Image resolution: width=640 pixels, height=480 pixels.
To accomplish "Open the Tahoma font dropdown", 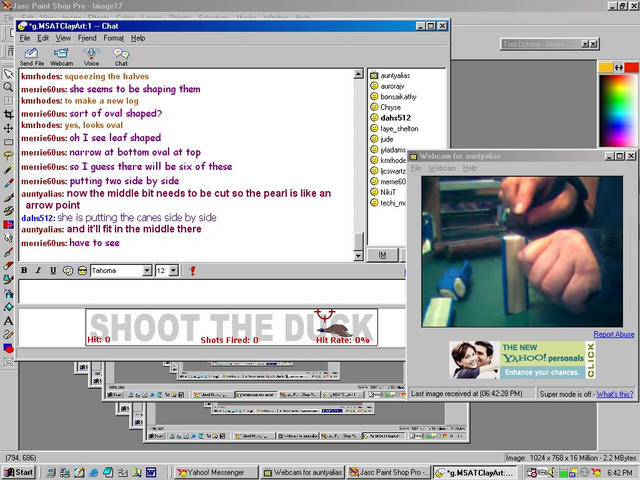I will (x=147, y=270).
